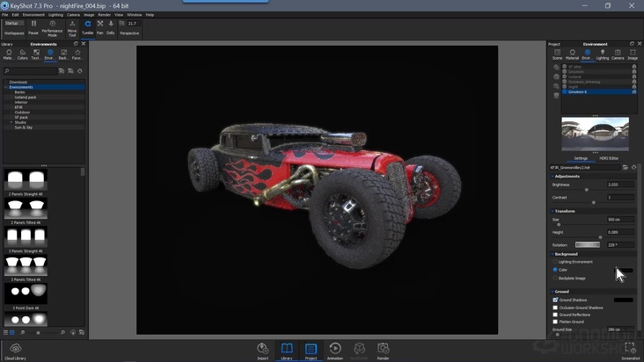Open the Colors library tab

(x=23, y=54)
